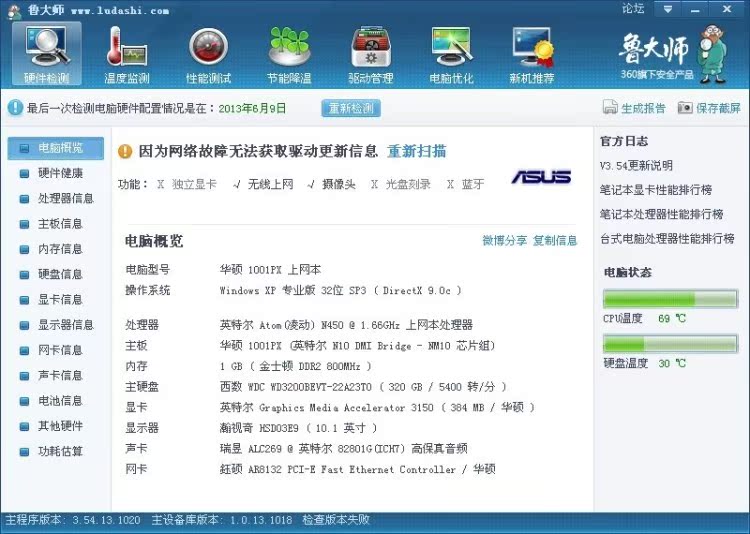Click 主设备库版本 1.0.13.1018 in status bar

[221, 520]
